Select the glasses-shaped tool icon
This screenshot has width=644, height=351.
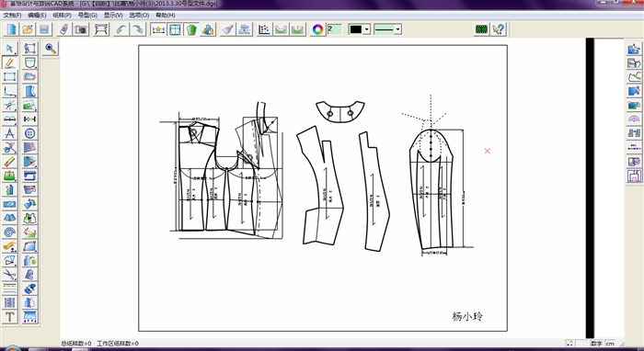[x=10, y=119]
